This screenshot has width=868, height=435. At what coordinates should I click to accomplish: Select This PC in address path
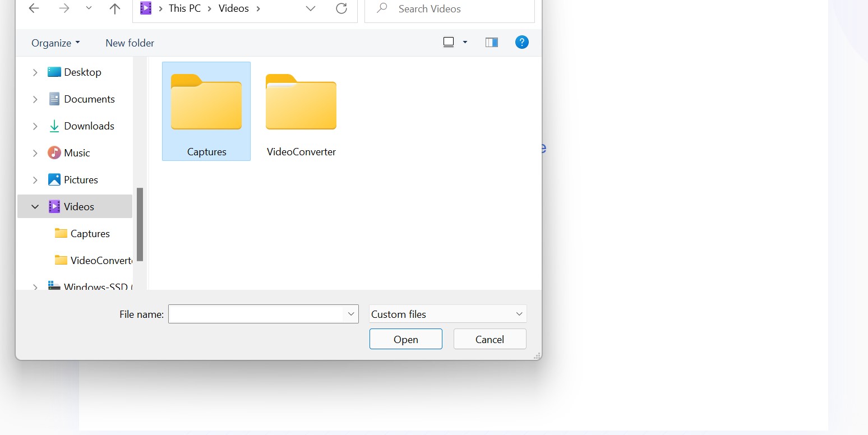tap(184, 8)
